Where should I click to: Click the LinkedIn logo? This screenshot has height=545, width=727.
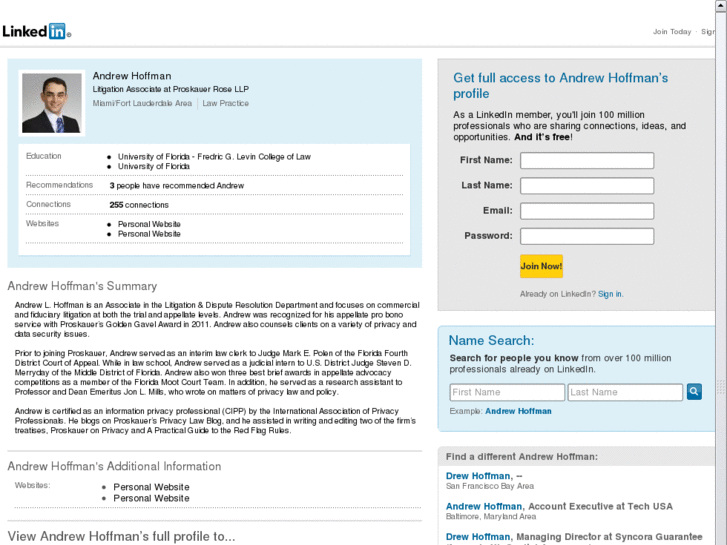click(37, 31)
